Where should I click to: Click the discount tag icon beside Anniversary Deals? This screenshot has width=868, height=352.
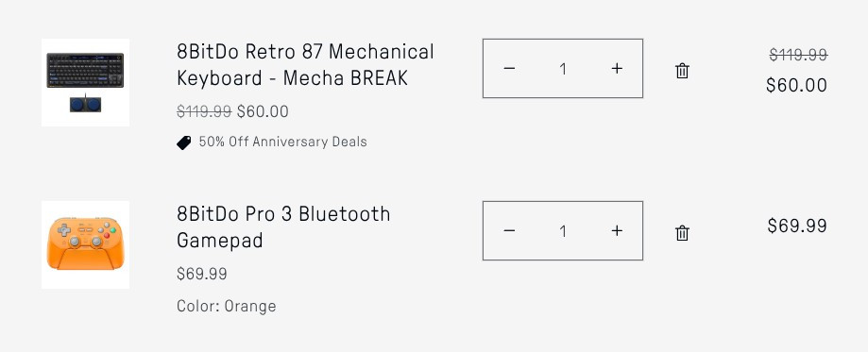(184, 142)
